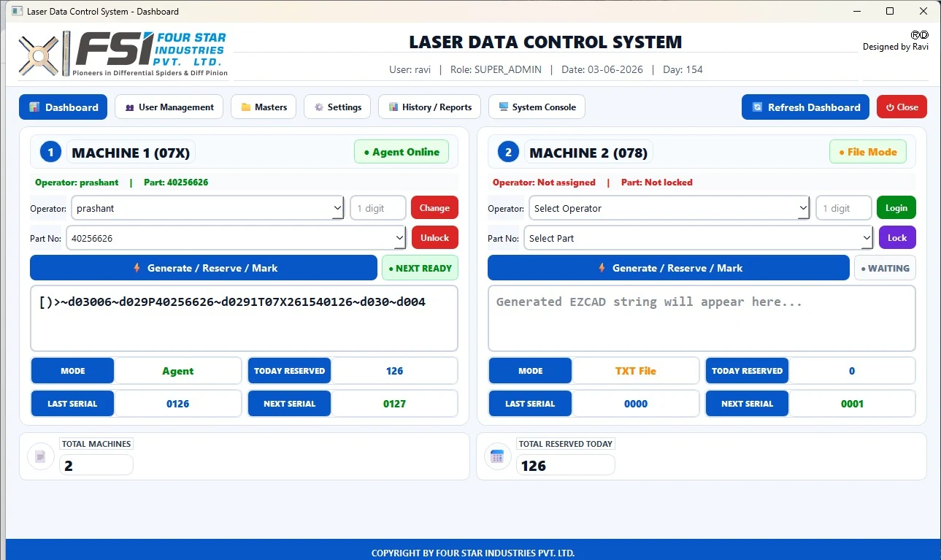Viewport: 941px width, 560px height.
Task: Open the Machine 1 operator dropdown showing prashant
Action: [207, 208]
